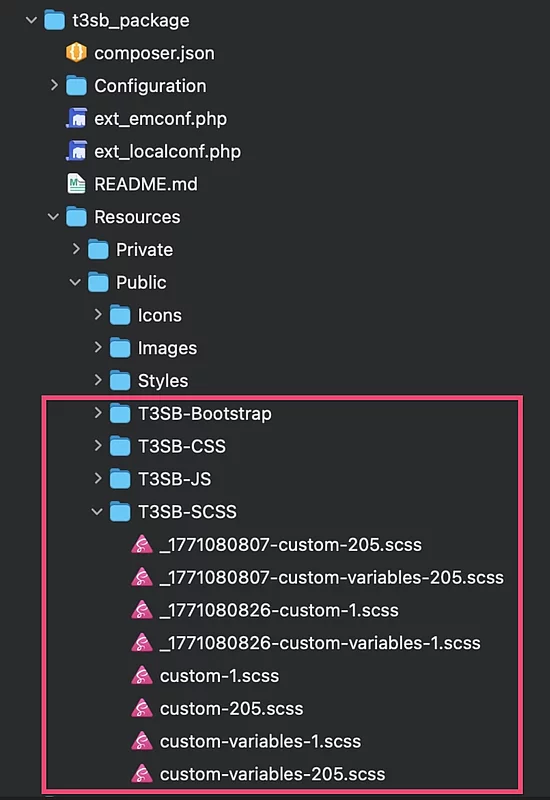
Task: Collapse the Resources folder chevron
Action: click(x=54, y=217)
